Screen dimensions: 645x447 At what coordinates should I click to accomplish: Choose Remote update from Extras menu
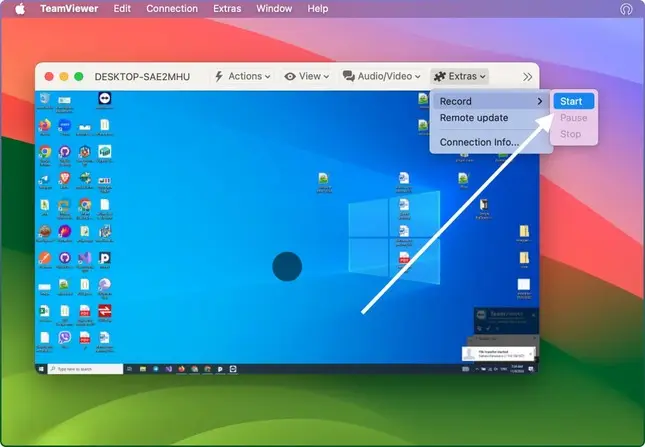474,118
